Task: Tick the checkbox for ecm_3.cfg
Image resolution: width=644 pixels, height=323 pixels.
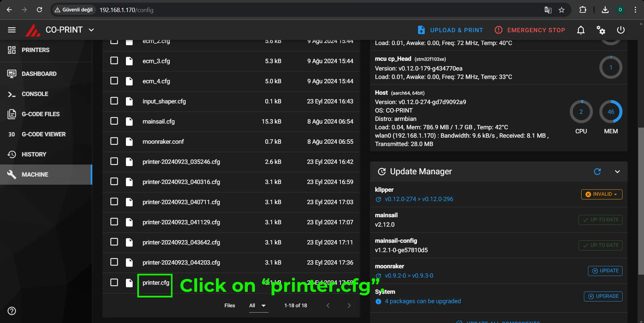Action: click(x=114, y=60)
